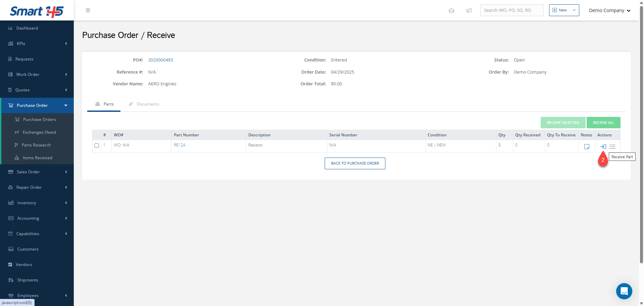Viewport: 644px width, 306px height.
Task: Click vendor name AERO Engines
Action: (x=162, y=84)
